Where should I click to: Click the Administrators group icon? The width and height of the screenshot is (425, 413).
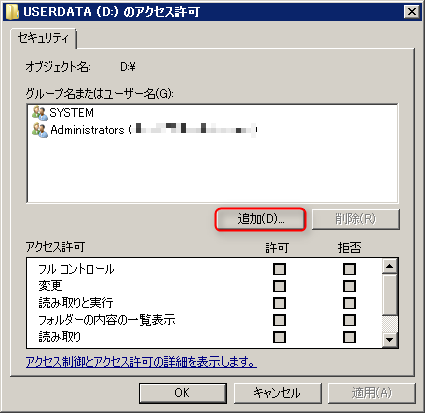pos(40,130)
